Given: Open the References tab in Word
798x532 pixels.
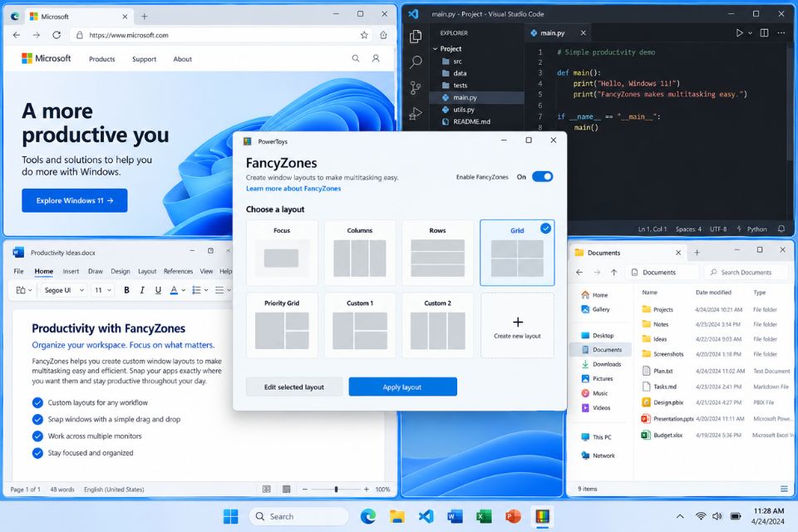Looking at the screenshot, I should pyautogui.click(x=178, y=271).
